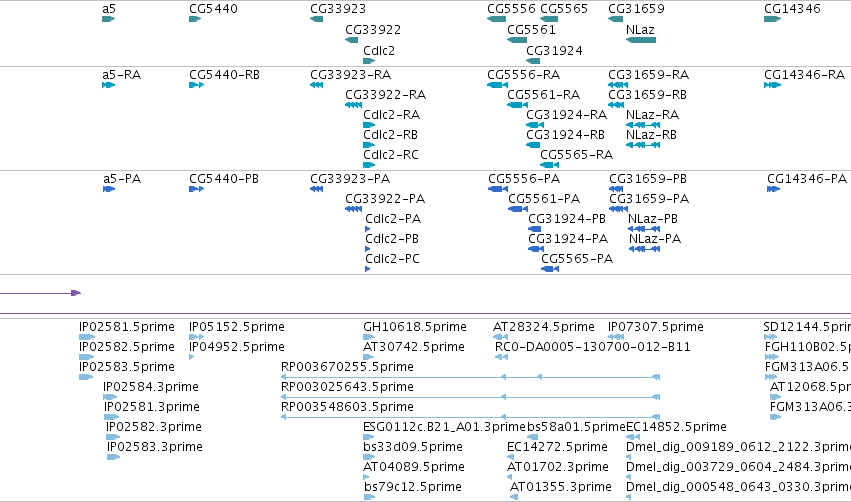
Task: Select protein CG33922-PA
Action: [385, 199]
